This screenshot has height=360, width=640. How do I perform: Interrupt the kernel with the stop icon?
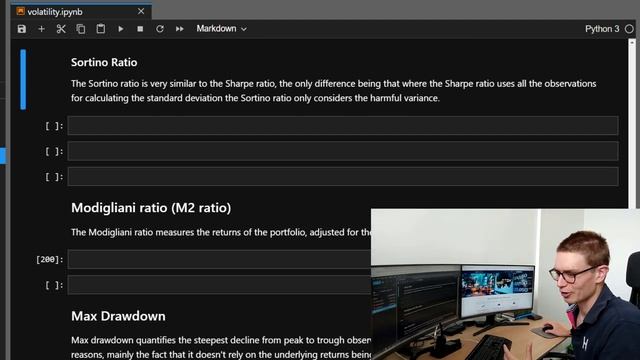point(140,29)
